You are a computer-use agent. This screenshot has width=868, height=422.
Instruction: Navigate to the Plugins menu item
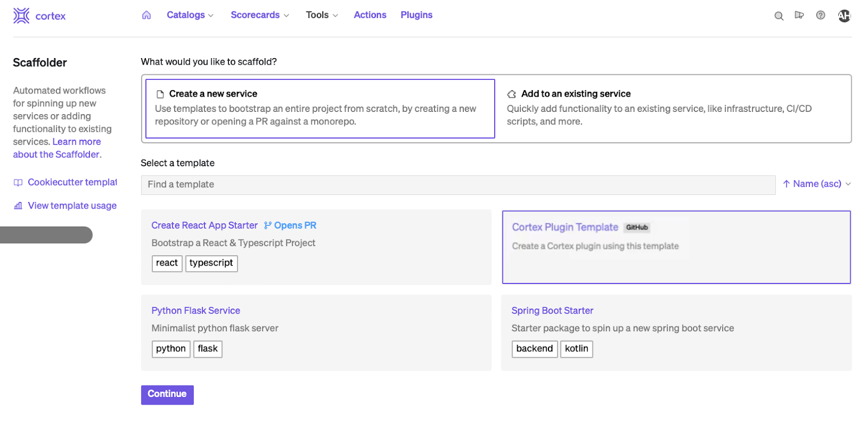(416, 15)
